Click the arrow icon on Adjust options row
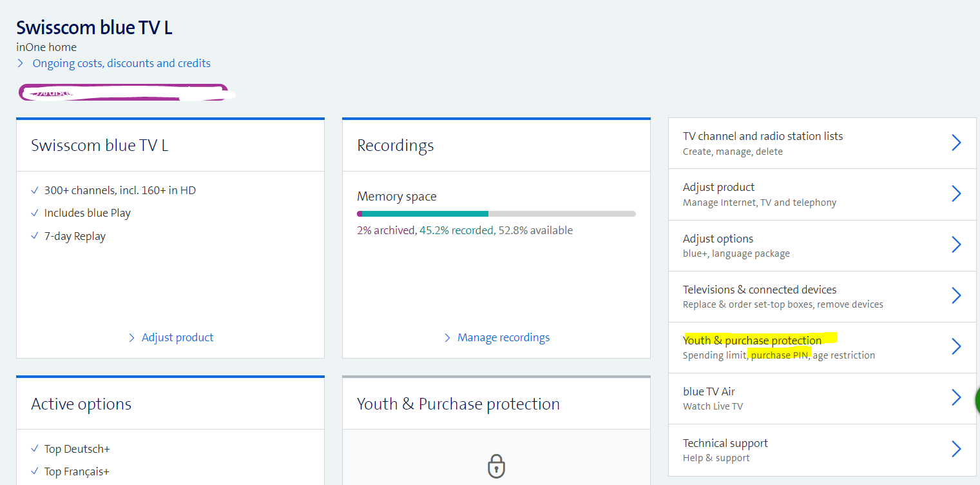The height and width of the screenshot is (485, 980). [x=956, y=244]
